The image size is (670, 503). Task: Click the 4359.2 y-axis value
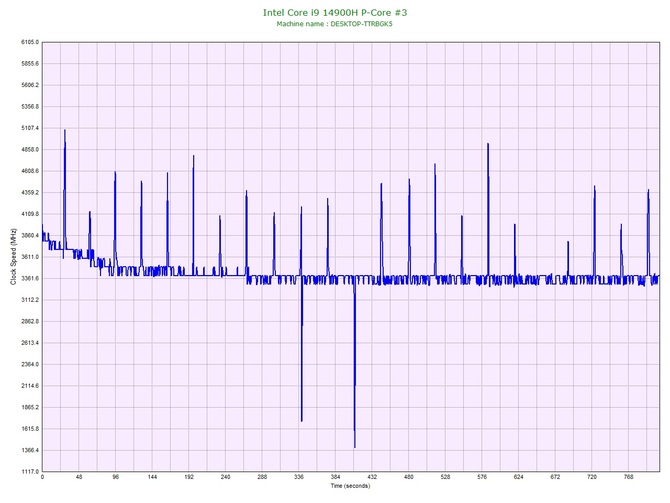click(x=30, y=193)
